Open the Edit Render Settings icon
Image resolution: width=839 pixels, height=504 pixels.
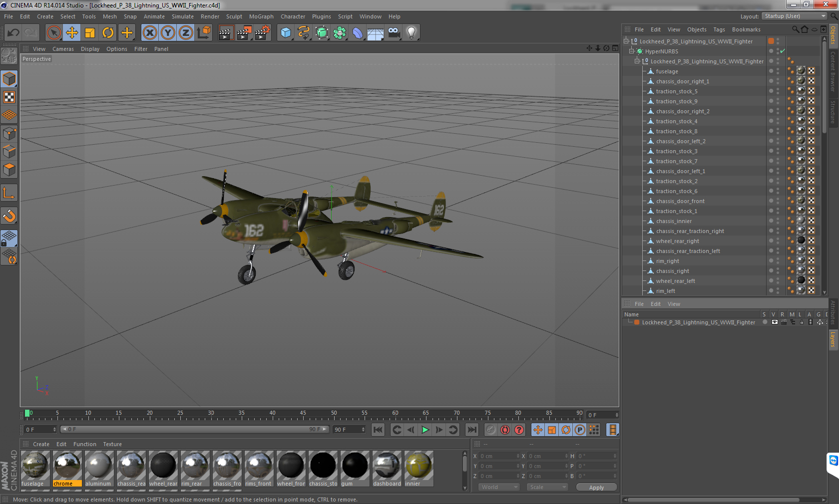coord(262,33)
